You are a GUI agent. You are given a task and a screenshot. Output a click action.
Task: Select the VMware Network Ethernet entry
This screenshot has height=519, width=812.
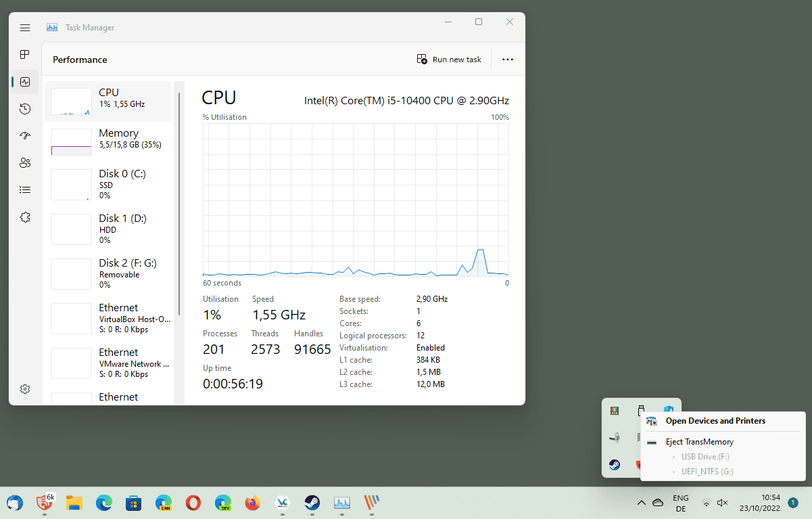pyautogui.click(x=108, y=363)
